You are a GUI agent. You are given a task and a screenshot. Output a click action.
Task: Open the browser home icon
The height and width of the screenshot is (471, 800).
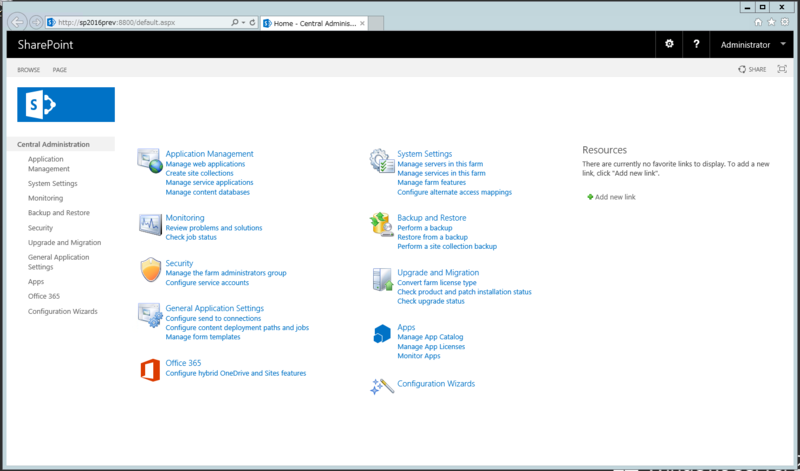pos(758,22)
